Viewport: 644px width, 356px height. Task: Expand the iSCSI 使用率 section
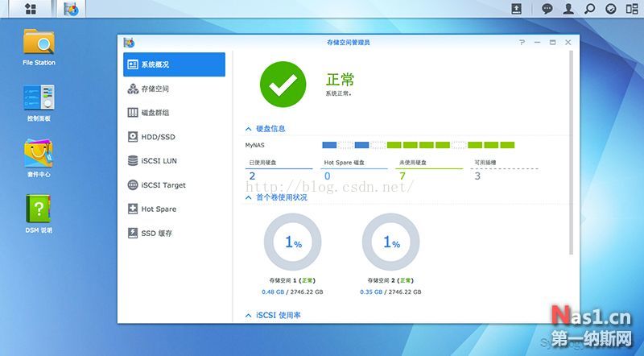[248, 316]
